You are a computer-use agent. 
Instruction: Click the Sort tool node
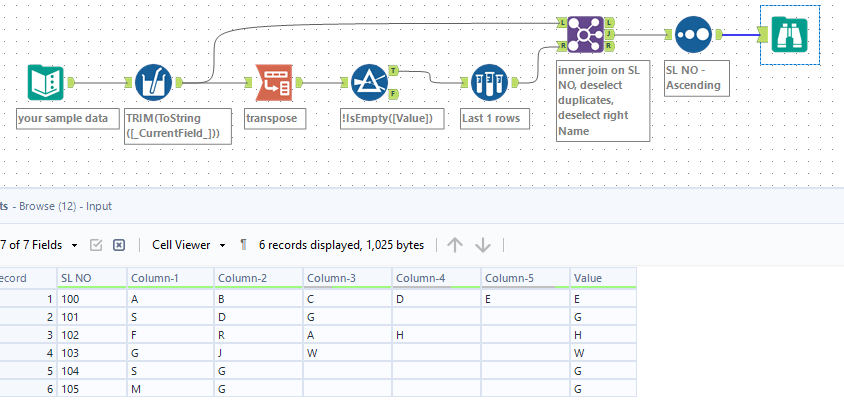(693, 33)
